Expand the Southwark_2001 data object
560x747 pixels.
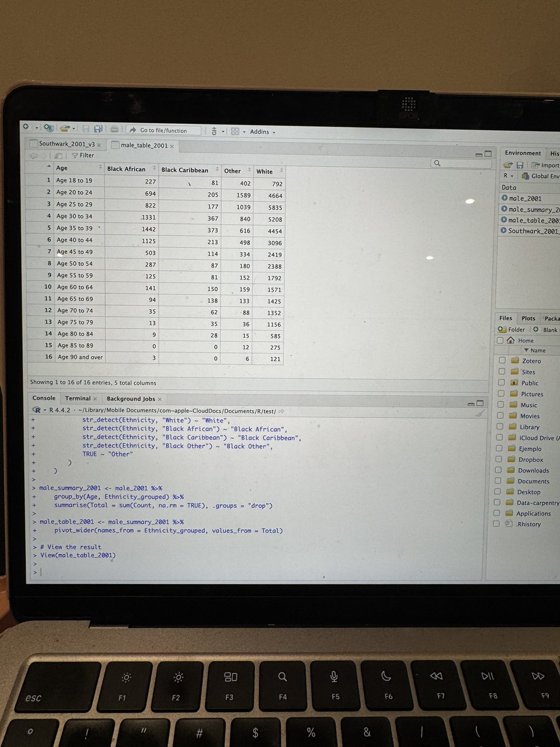505,231
